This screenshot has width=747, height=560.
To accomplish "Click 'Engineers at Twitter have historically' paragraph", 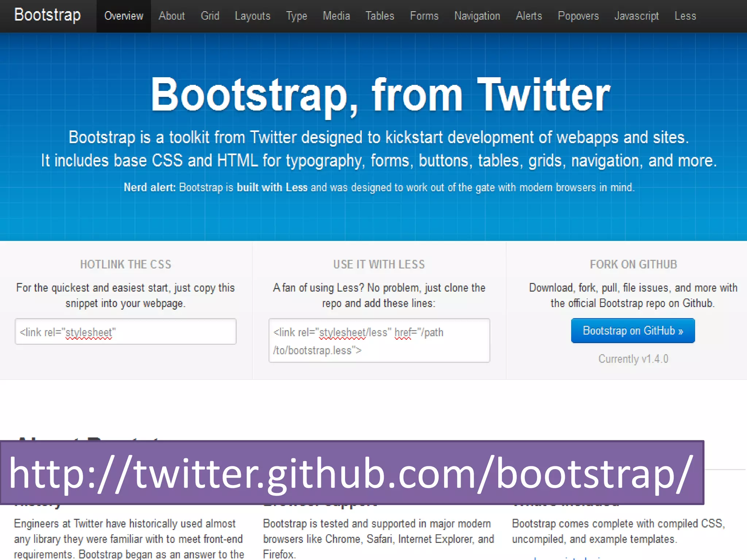I will [129, 539].
